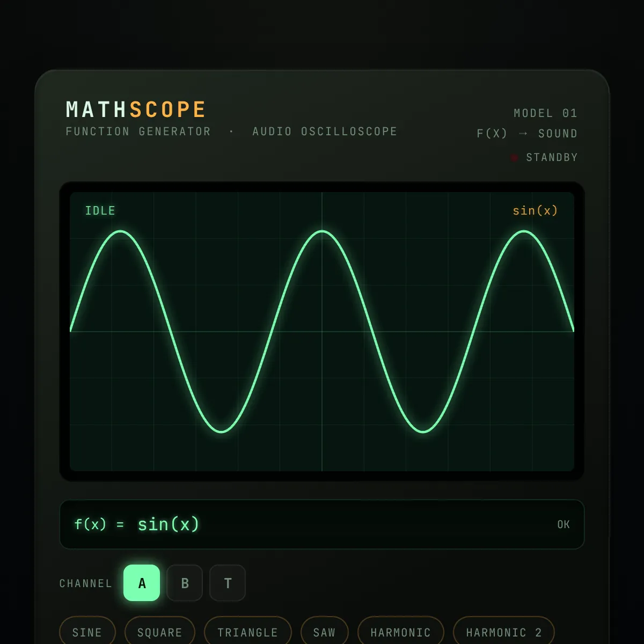Choose the SQUARE waveform preset
This screenshot has width=644, height=644.
[x=160, y=632]
